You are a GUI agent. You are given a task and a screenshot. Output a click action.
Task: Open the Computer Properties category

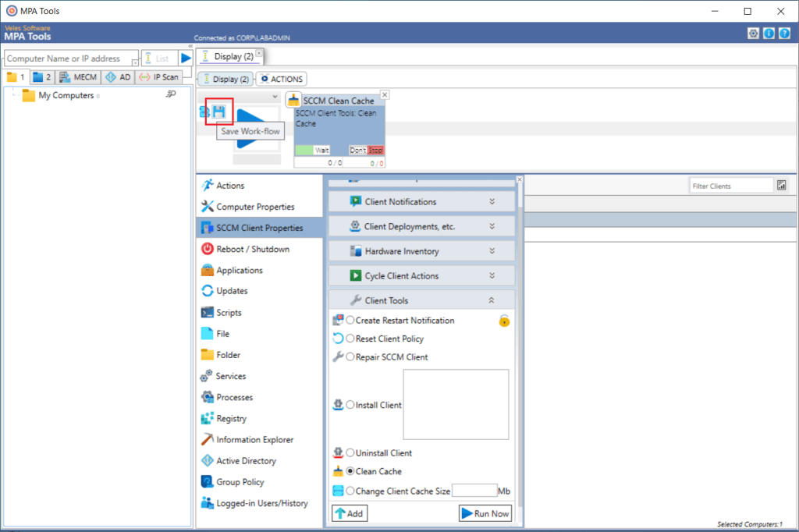coord(259,207)
